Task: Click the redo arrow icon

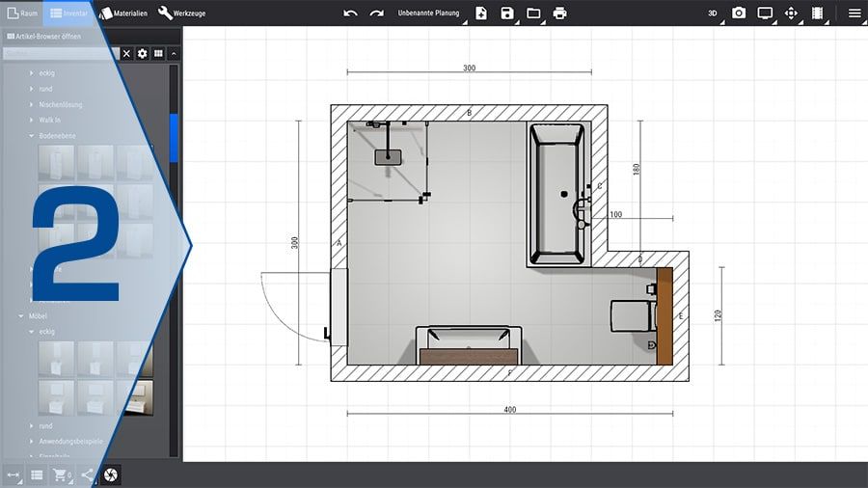Action: tap(376, 14)
